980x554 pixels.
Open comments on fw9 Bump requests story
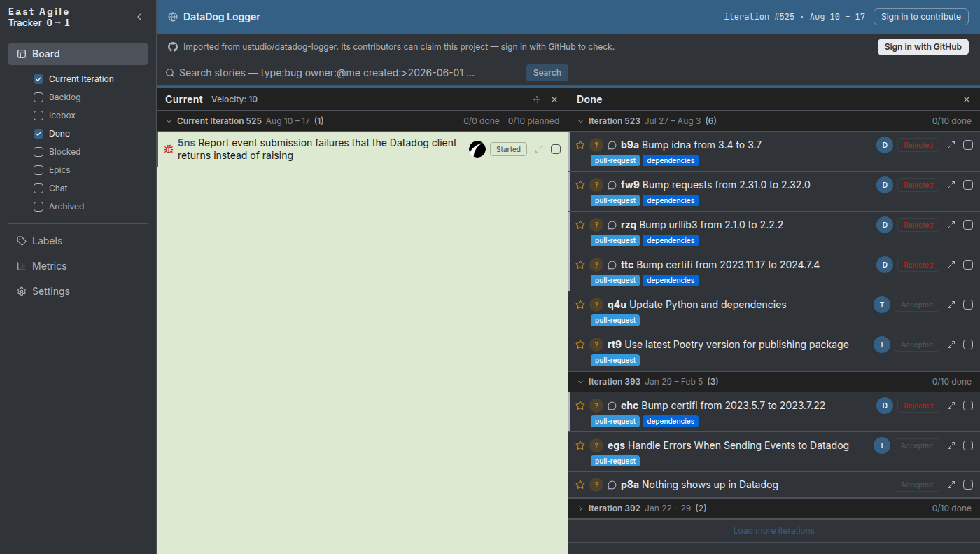click(612, 185)
